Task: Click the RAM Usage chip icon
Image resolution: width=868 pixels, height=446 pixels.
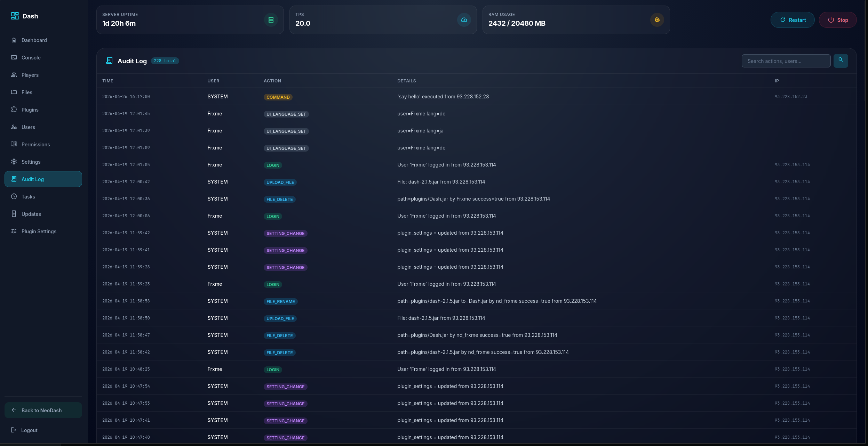Action: click(657, 20)
